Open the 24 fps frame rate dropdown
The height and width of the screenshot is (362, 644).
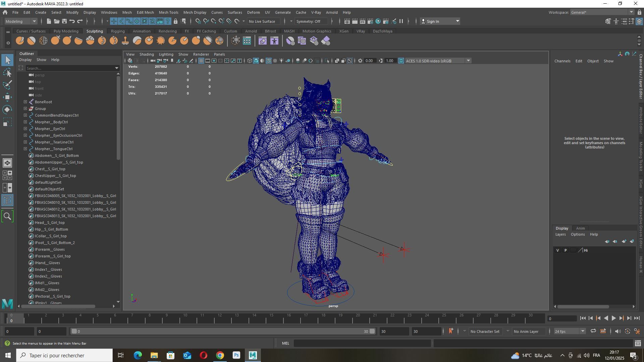point(570,331)
